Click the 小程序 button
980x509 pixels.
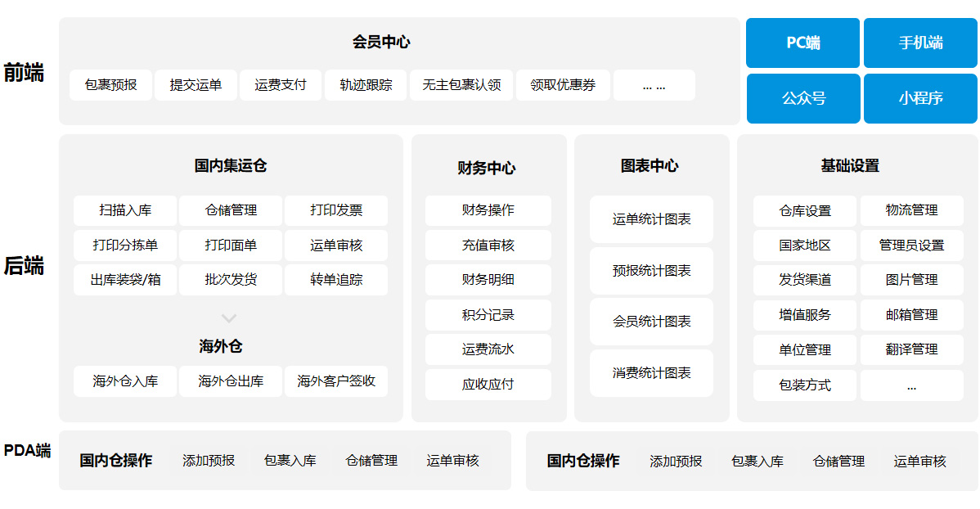click(920, 98)
